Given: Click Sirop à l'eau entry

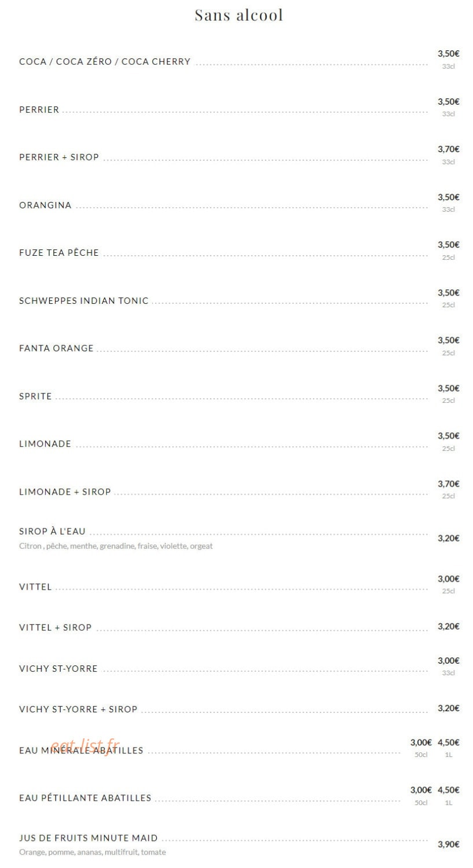Looking at the screenshot, I should [x=52, y=531].
